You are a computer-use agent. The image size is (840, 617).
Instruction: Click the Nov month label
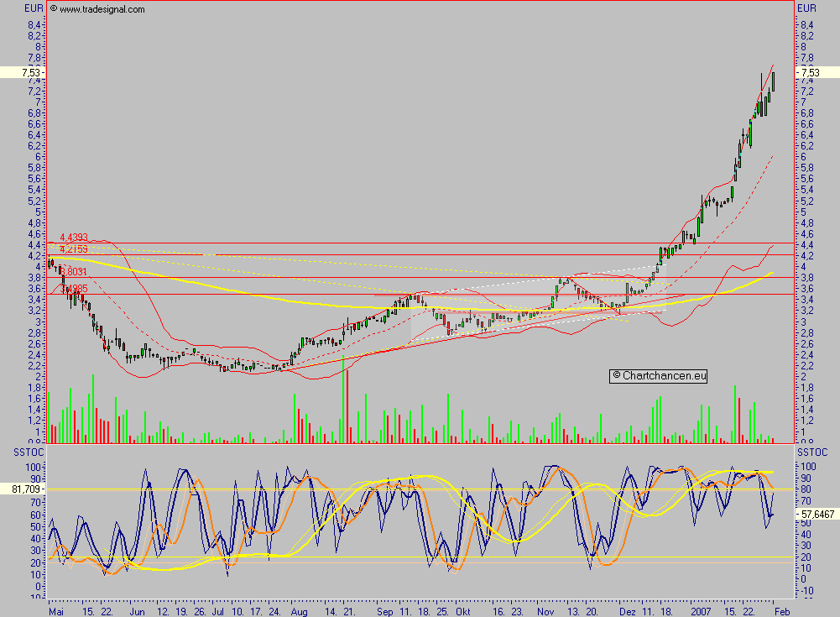coord(545,612)
